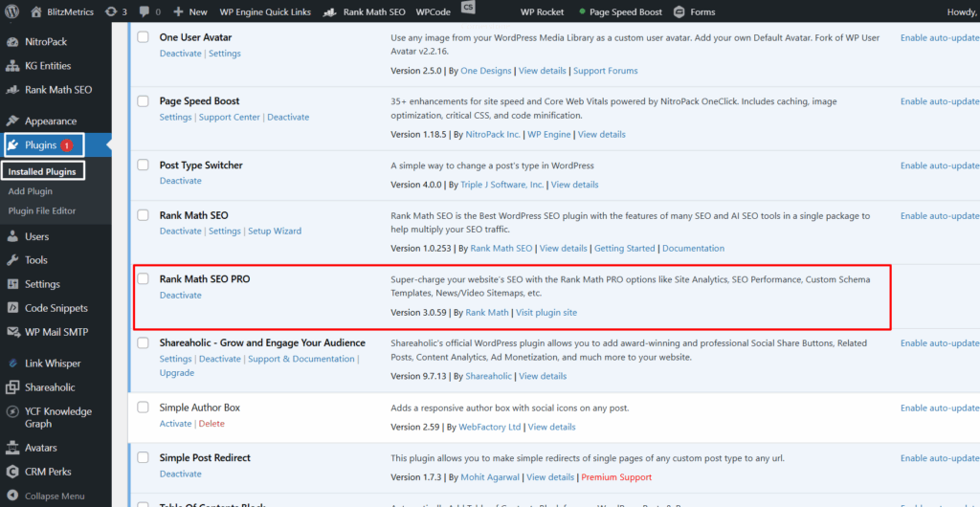Open NitroPack Inc. author link
Screen dimensions: 980x507
pyautogui.click(x=493, y=134)
